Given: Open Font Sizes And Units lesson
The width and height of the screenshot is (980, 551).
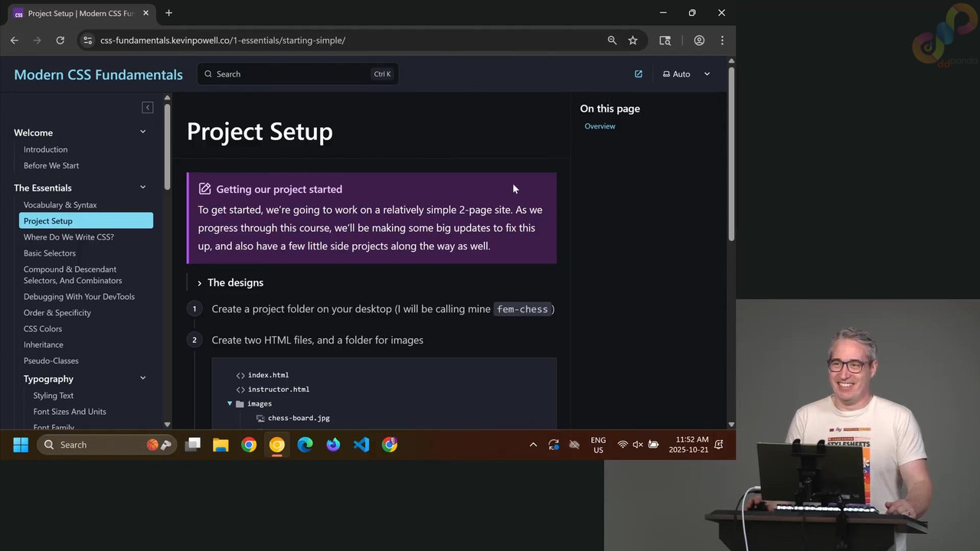Looking at the screenshot, I should coord(70,412).
